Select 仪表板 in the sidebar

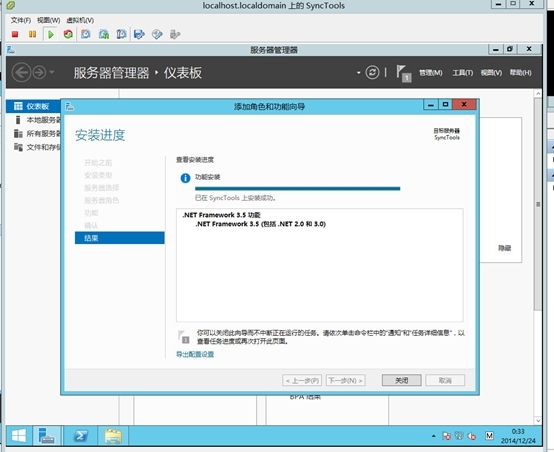pos(34,106)
